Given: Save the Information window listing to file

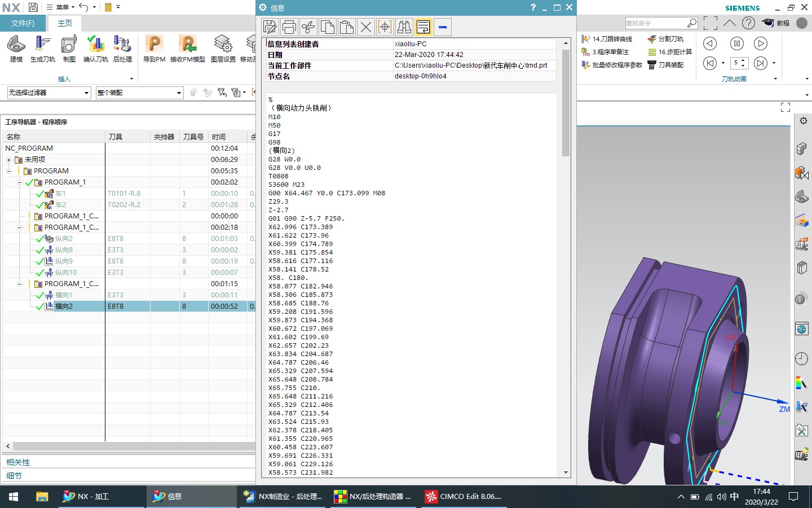Looking at the screenshot, I should pos(270,27).
